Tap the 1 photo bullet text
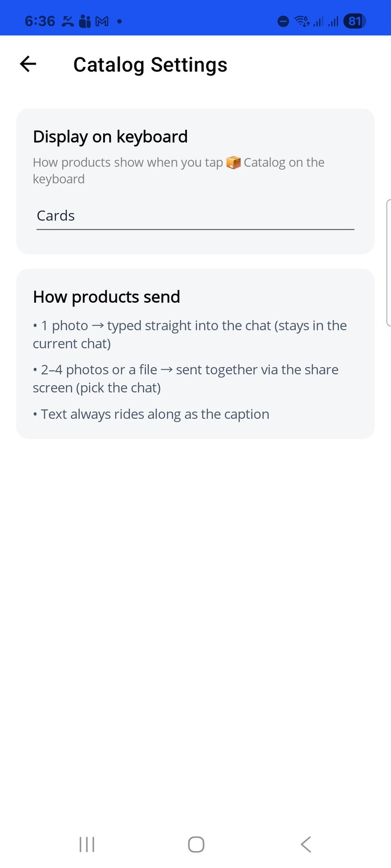 pos(190,334)
